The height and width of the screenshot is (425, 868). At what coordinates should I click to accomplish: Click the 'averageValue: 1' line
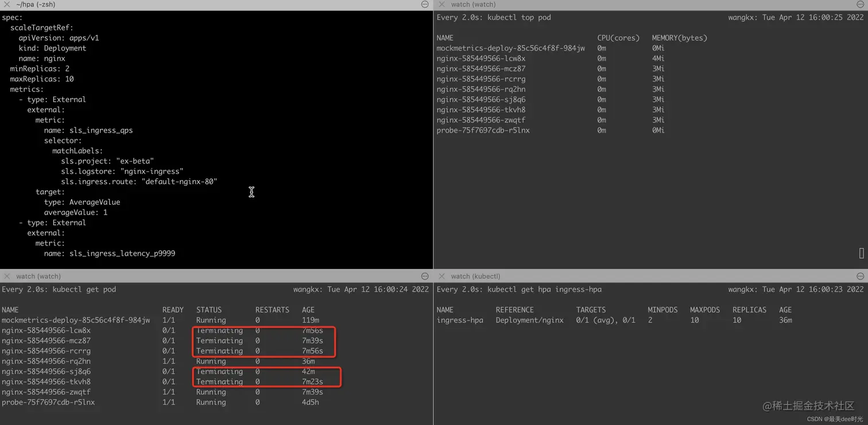[x=76, y=213]
